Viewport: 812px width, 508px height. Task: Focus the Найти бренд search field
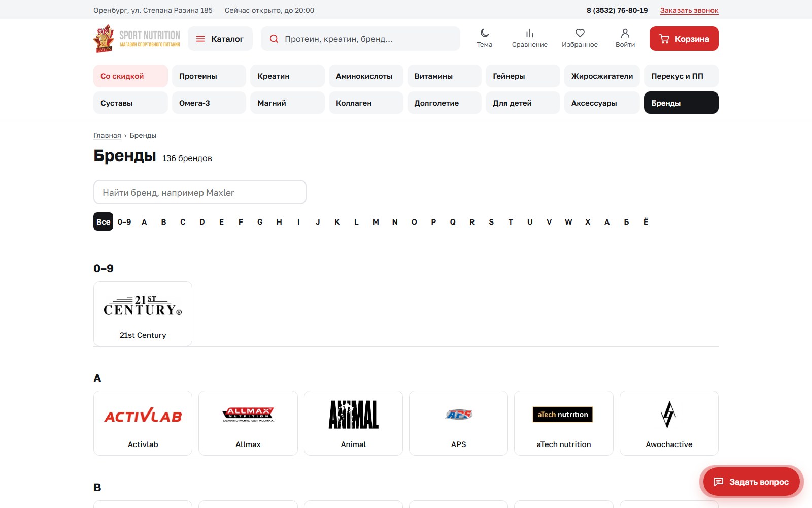(x=200, y=193)
